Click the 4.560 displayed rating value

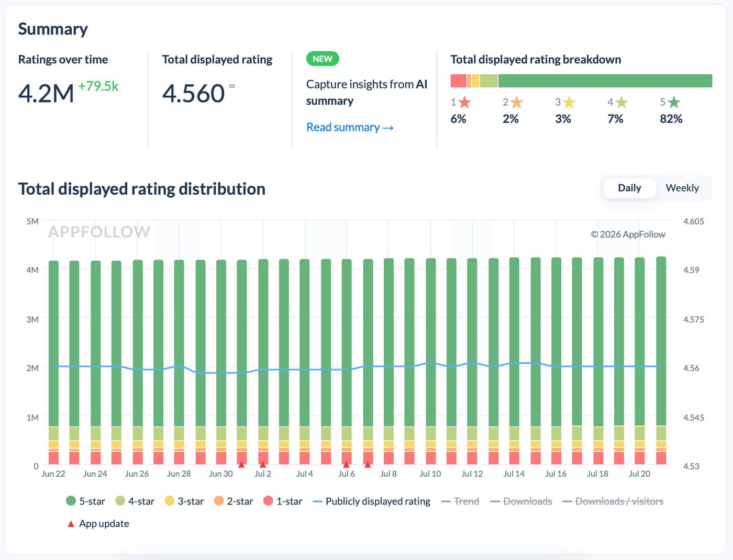[x=194, y=94]
